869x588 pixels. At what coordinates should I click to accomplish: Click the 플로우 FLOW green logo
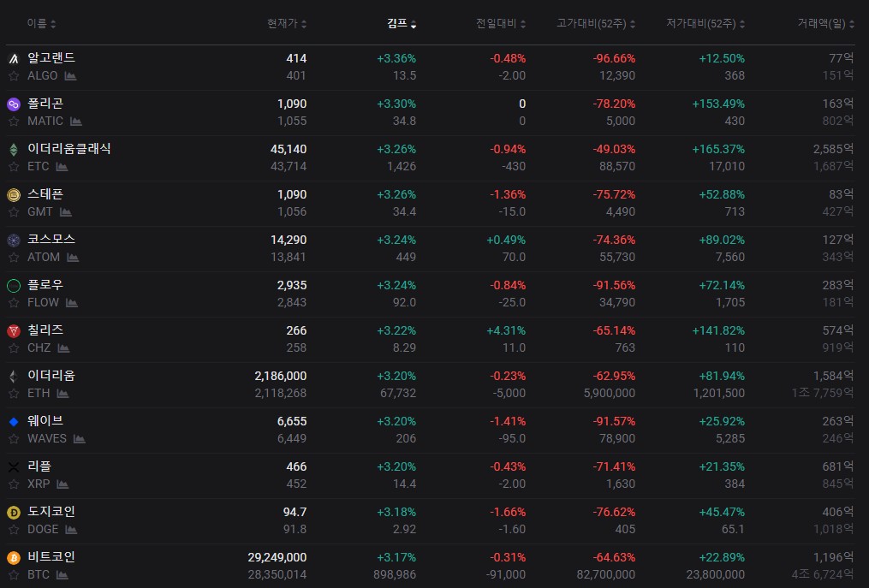tap(14, 285)
